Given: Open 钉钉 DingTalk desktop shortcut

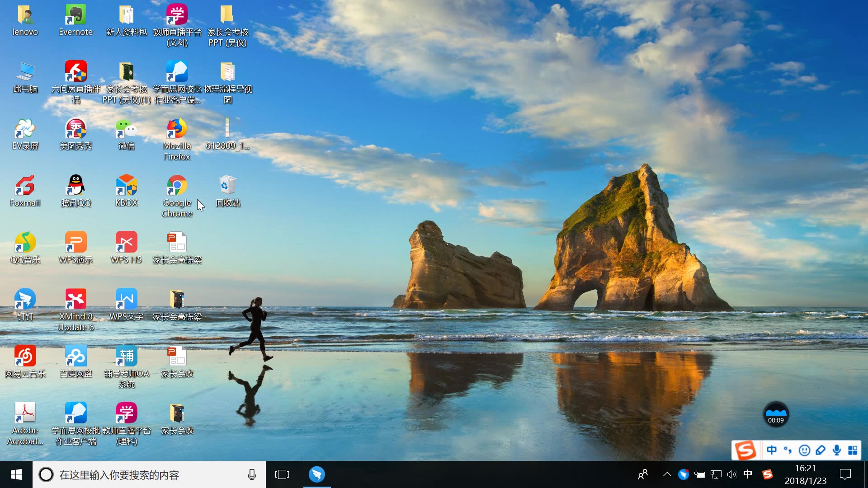Looking at the screenshot, I should (25, 305).
